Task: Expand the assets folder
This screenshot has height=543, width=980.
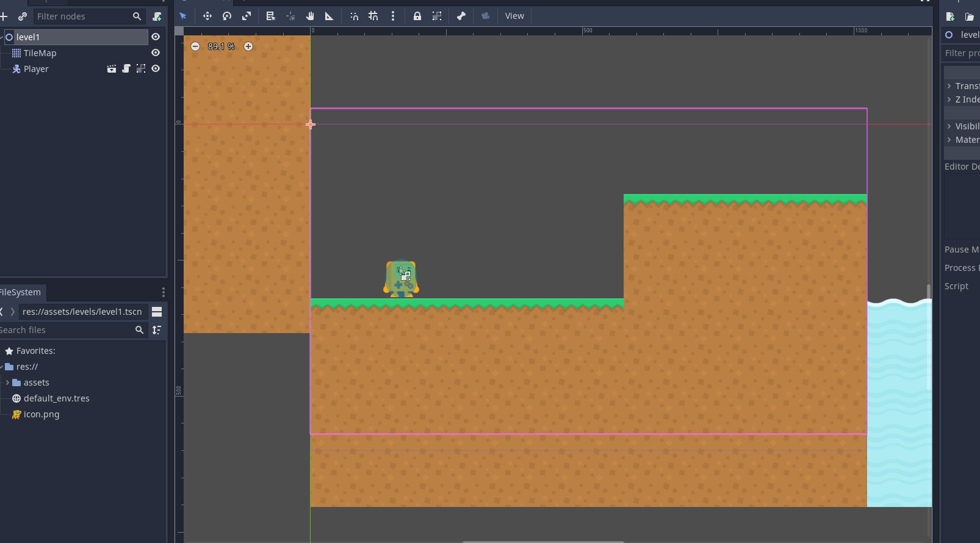Action: (7, 383)
